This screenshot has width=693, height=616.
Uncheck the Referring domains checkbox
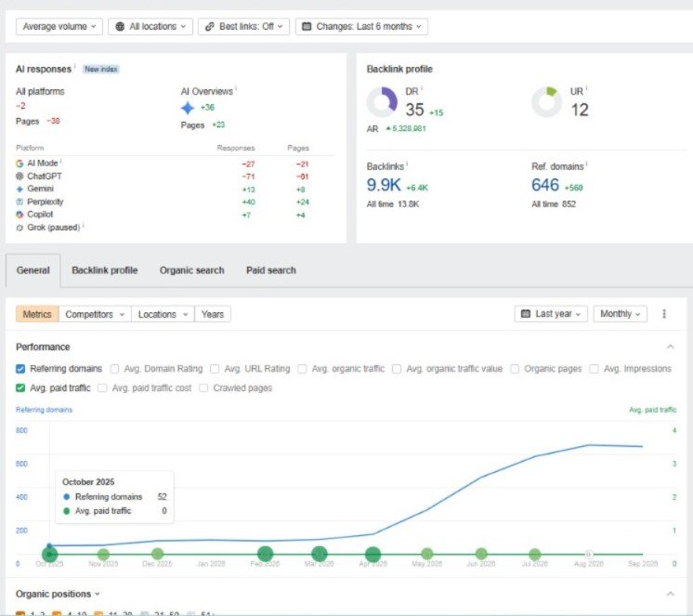(20, 369)
